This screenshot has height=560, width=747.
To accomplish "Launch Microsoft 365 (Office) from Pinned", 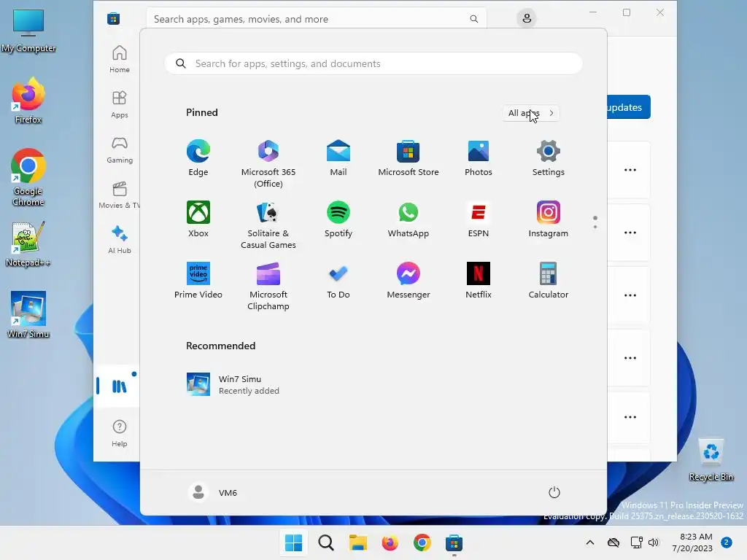I will (268, 164).
